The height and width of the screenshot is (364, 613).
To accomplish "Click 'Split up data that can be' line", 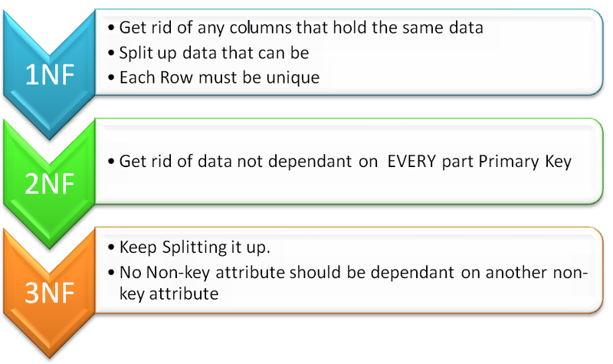I will (x=208, y=53).
